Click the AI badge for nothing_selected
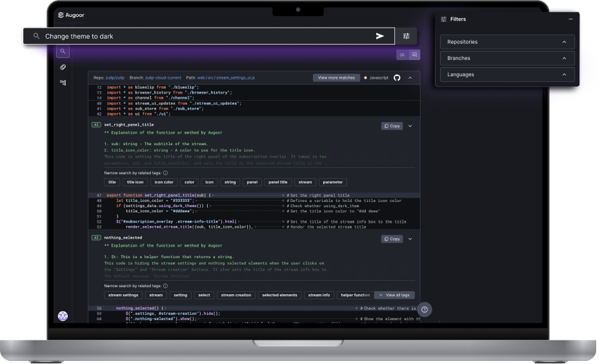The image size is (613, 364). tap(96, 238)
